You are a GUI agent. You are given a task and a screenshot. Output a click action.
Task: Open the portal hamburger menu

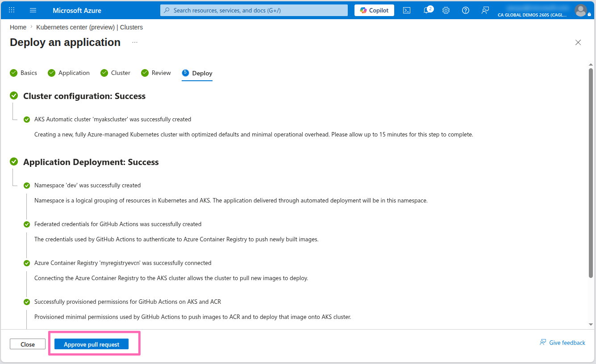tap(33, 10)
